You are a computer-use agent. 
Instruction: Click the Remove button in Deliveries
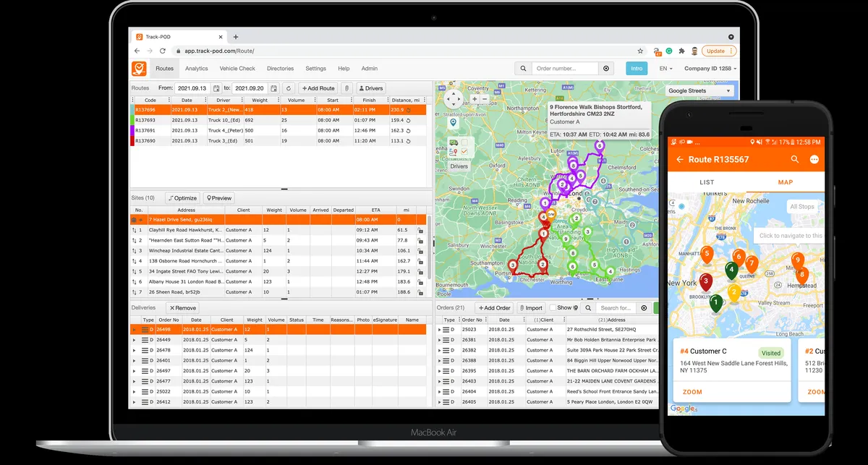pos(183,307)
